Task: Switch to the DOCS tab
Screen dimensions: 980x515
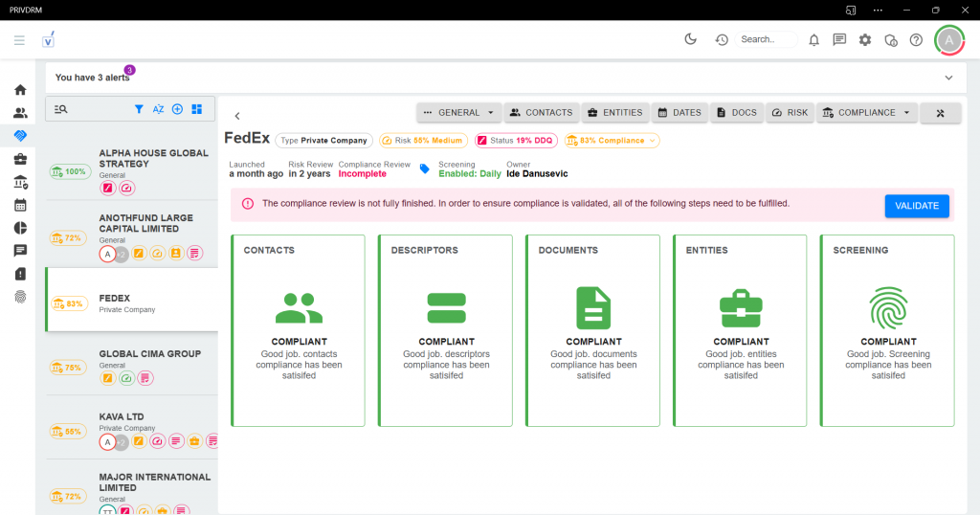Action: pos(735,113)
